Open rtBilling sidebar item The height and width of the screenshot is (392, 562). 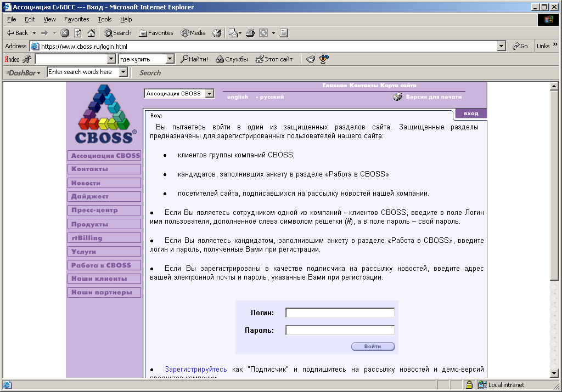[x=104, y=238]
